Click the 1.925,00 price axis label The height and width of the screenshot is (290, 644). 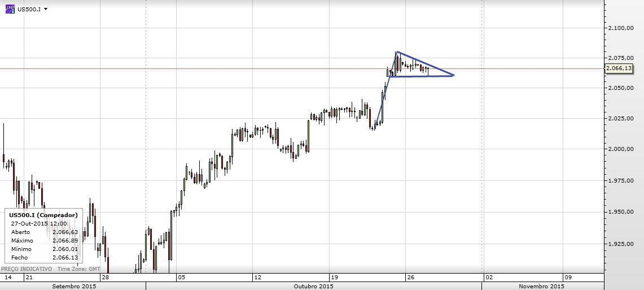pos(620,244)
